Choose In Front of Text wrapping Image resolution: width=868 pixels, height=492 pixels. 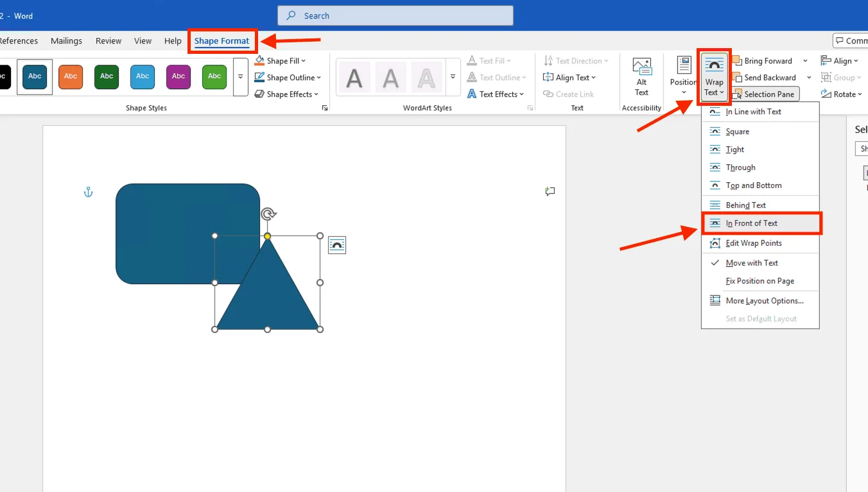(752, 223)
